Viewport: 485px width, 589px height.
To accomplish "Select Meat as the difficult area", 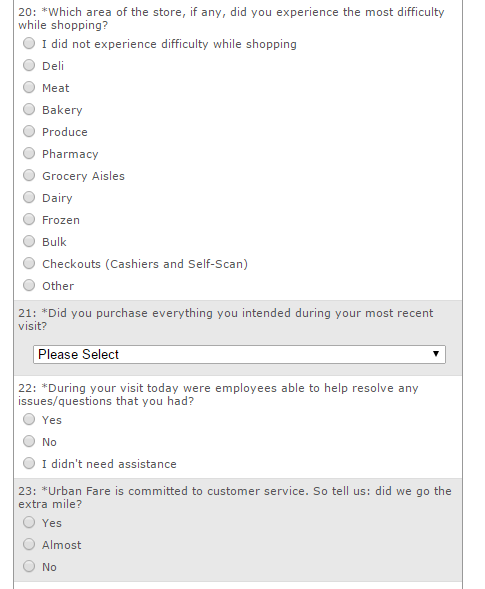I will 29,87.
